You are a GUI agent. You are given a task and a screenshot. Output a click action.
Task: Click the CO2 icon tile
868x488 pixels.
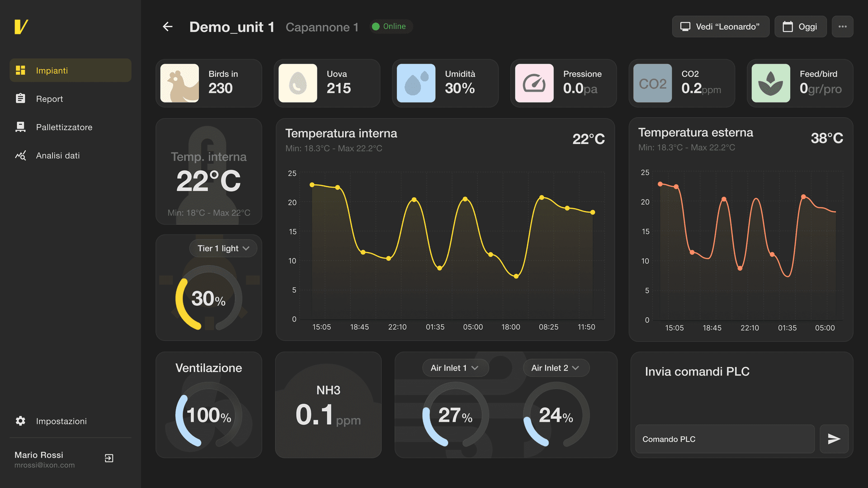point(652,83)
